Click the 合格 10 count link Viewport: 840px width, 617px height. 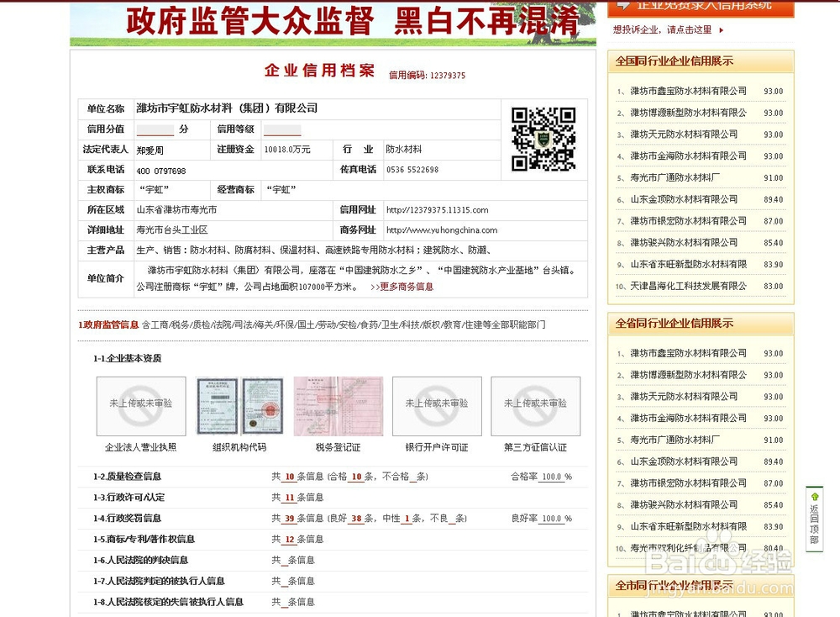[x=357, y=477]
